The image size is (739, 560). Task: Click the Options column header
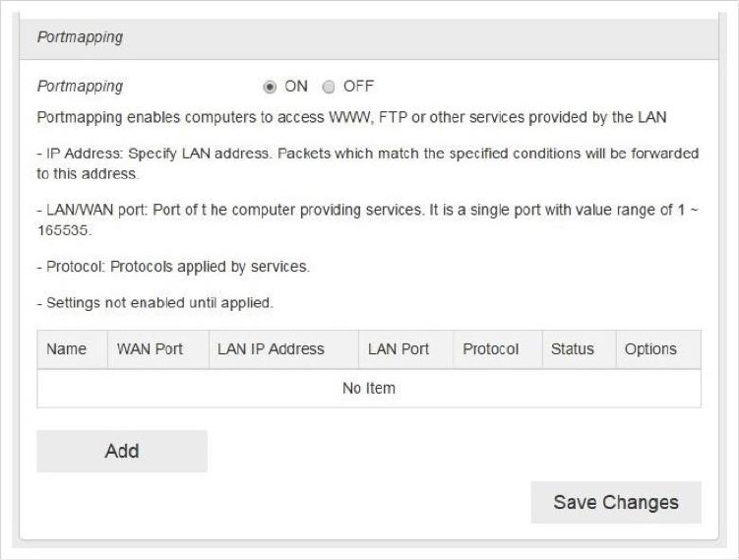pyautogui.click(x=650, y=349)
